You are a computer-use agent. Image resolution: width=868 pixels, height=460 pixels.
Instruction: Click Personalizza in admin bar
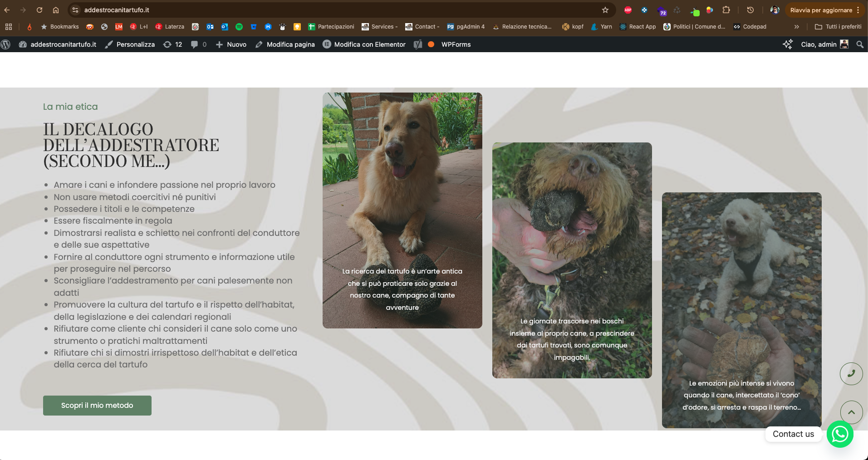(130, 44)
